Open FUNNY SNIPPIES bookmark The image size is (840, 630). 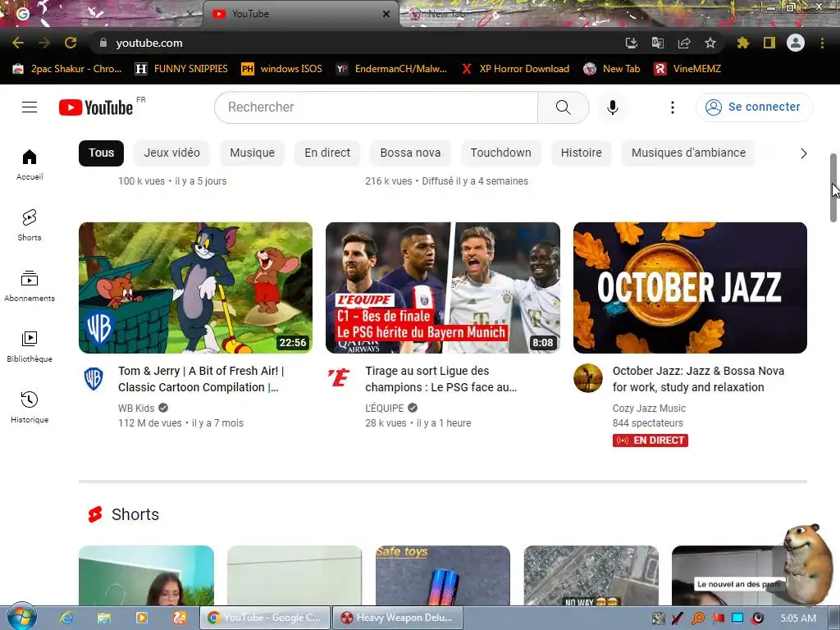click(x=181, y=69)
